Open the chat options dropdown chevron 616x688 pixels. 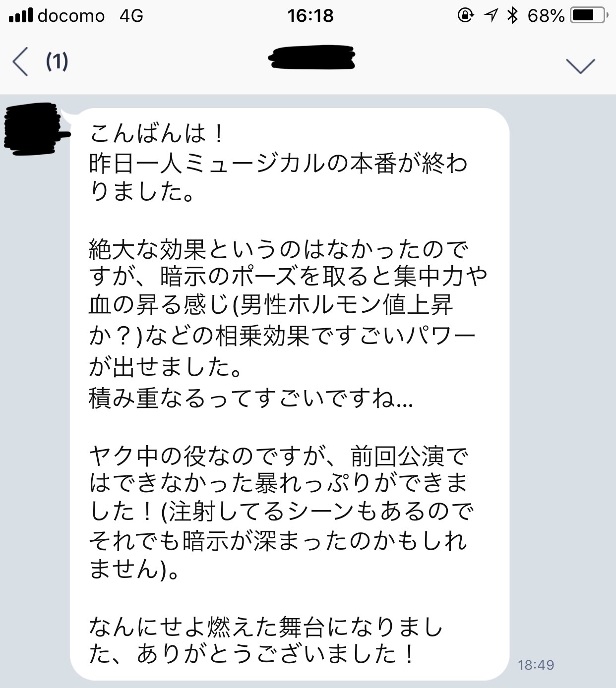tap(580, 66)
